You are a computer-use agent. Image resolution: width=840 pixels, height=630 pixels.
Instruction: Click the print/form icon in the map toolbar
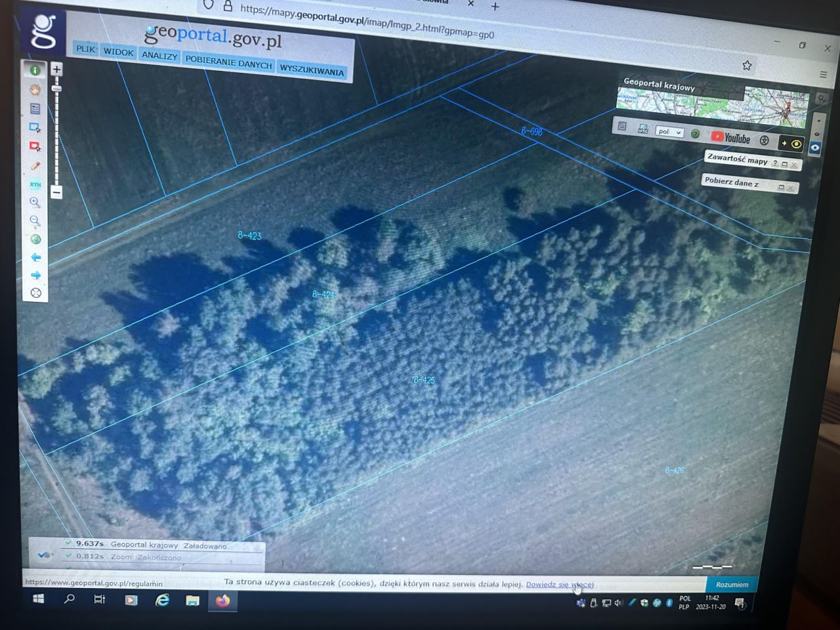[622, 126]
